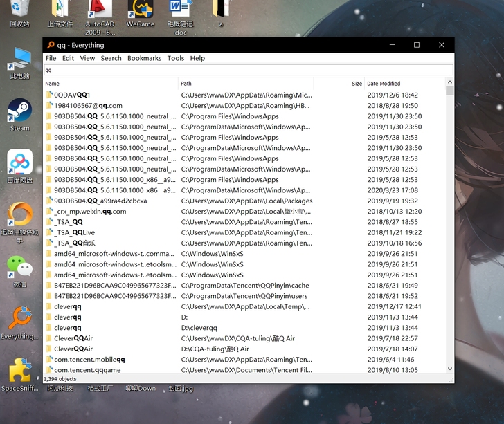Screen dimensions: 504x424
Task: Click the scroll down arrow of results list
Action: (x=450, y=369)
